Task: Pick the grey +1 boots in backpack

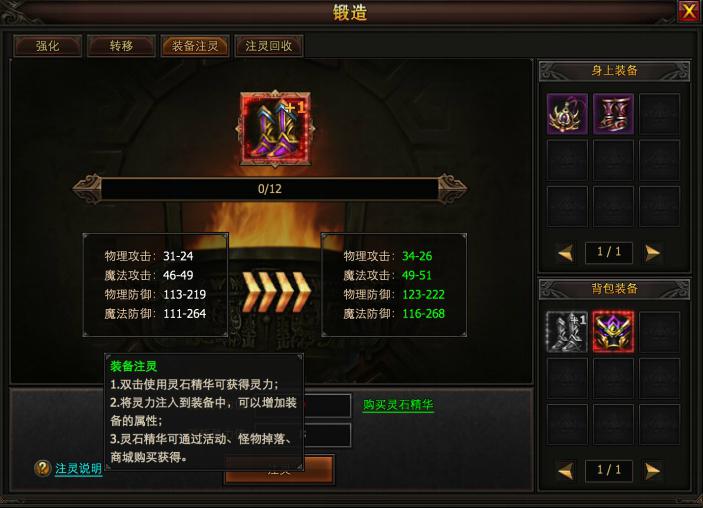Action: 567,332
